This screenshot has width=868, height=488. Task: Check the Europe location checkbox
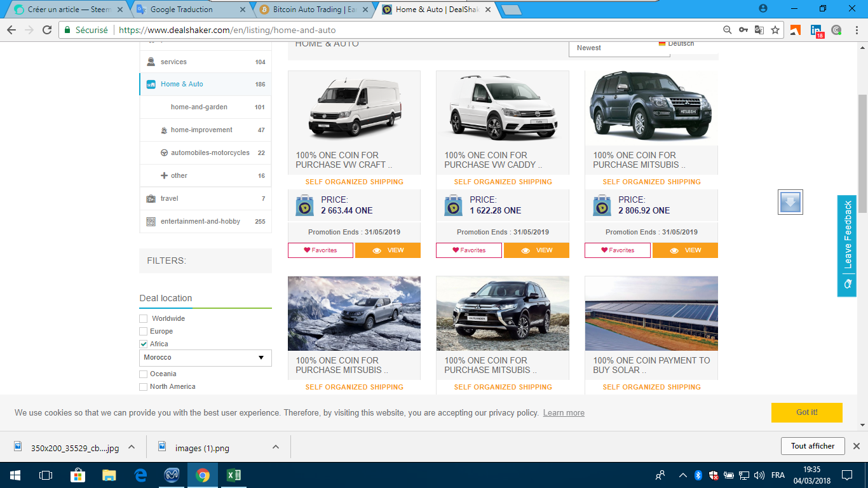144,331
